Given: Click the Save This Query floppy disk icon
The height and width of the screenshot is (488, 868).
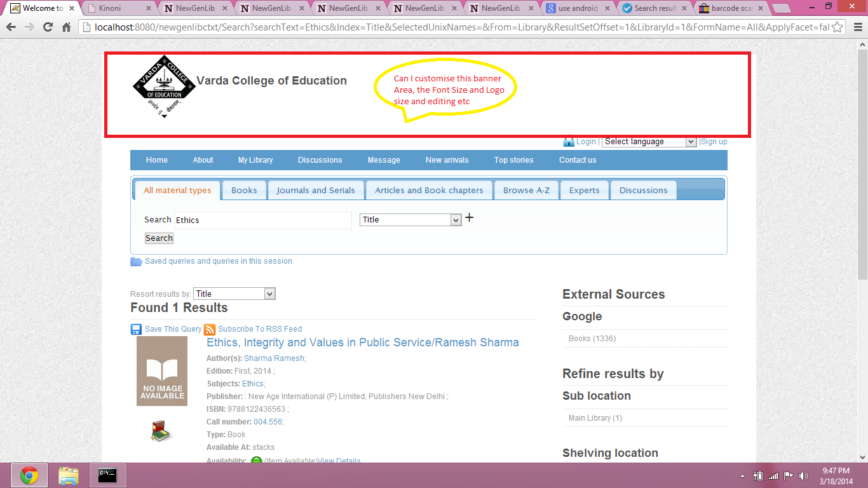Looking at the screenshot, I should (x=136, y=329).
